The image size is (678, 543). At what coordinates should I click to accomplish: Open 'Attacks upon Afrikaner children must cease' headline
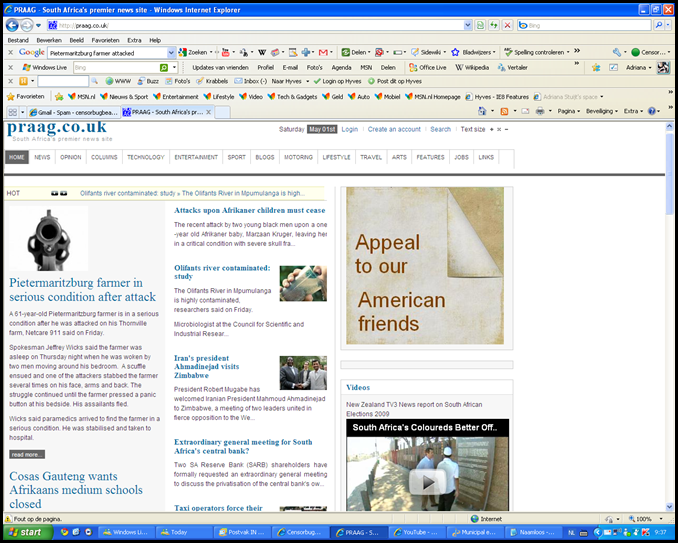pos(249,211)
